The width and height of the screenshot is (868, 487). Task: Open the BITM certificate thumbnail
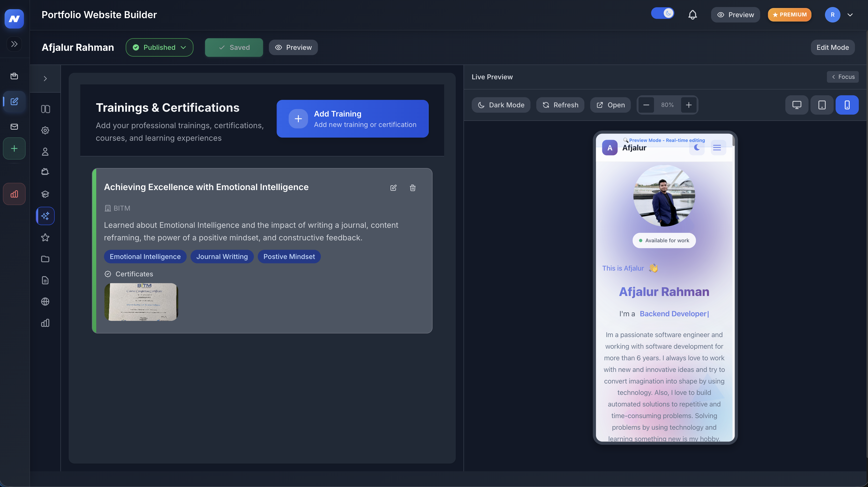tap(141, 302)
